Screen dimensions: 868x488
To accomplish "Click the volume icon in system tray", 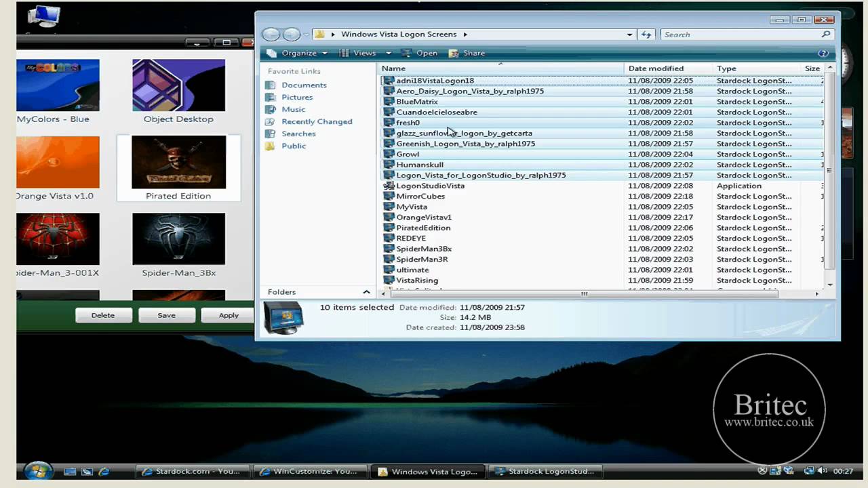I will click(x=822, y=471).
